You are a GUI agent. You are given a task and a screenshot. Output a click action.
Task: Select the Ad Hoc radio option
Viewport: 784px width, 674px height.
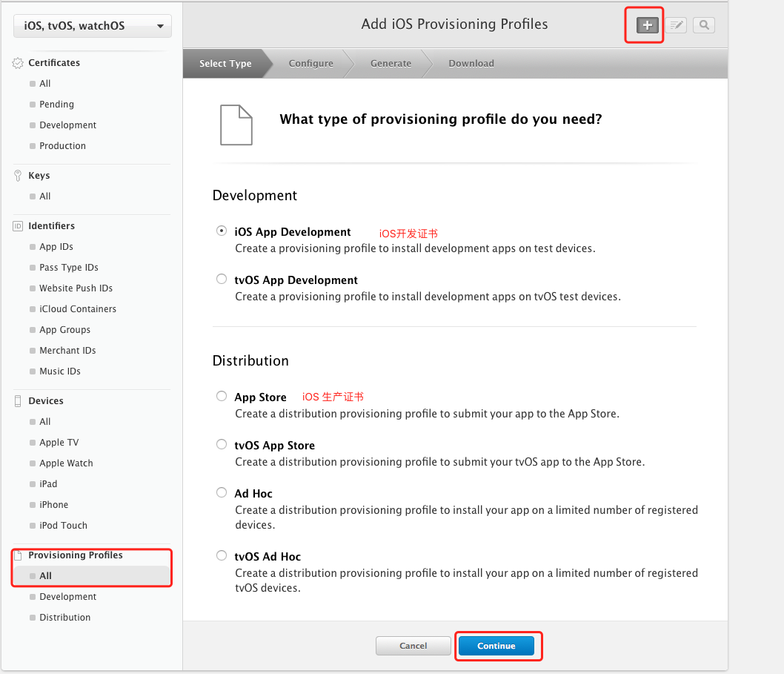tap(222, 492)
